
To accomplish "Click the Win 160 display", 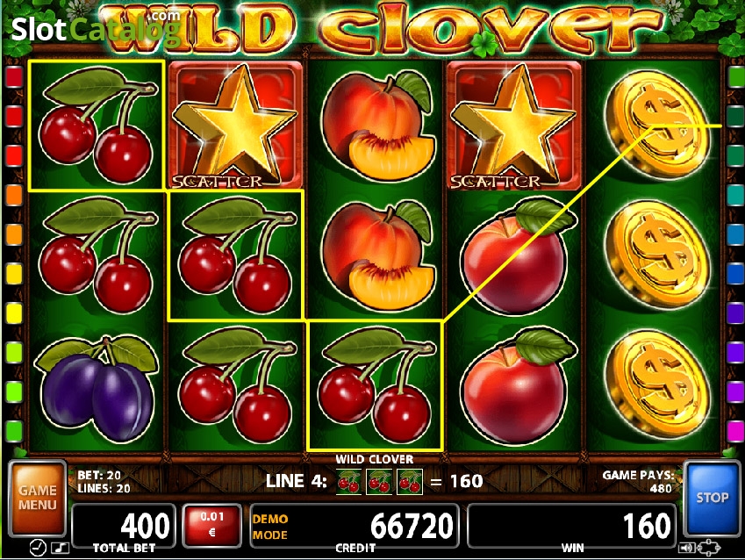I will click(x=572, y=525).
